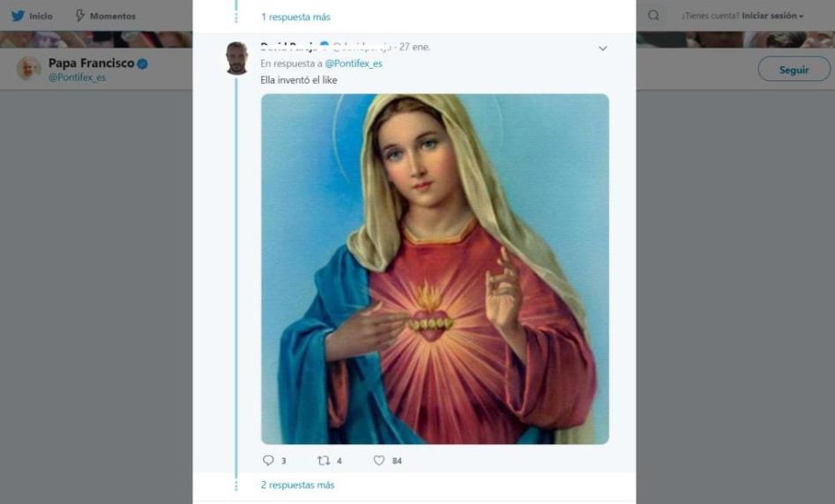This screenshot has height=504, width=835.
Task: Click the Twitter bird home icon
Action: (x=18, y=16)
